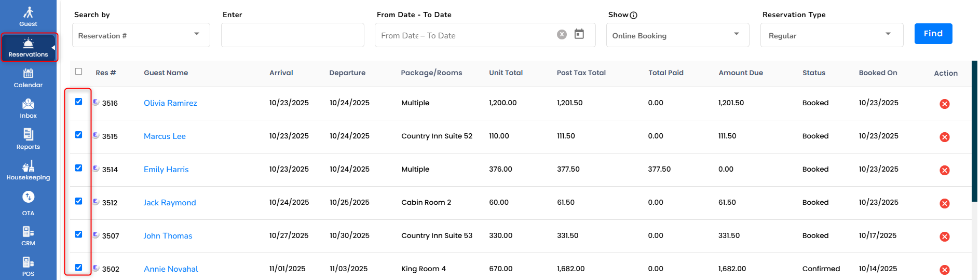Open the CRM sidebar icon
Image resolution: width=980 pixels, height=280 pixels.
pyautogui.click(x=28, y=235)
